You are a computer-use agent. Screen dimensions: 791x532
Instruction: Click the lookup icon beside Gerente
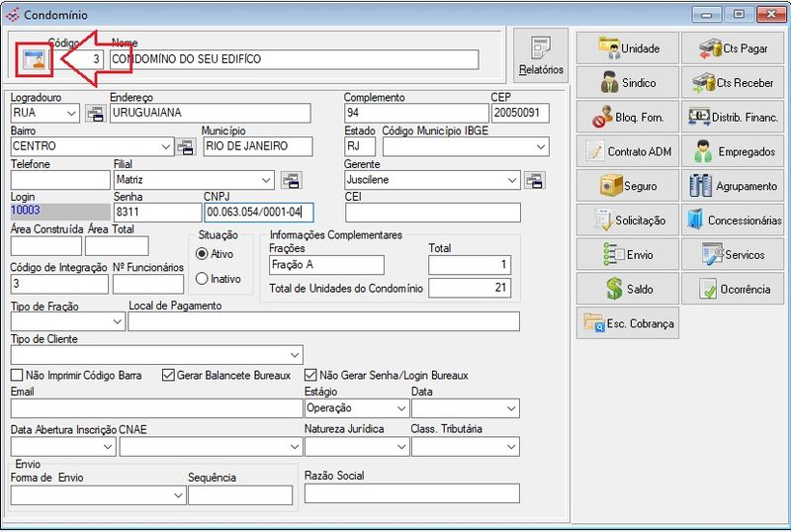[x=534, y=180]
